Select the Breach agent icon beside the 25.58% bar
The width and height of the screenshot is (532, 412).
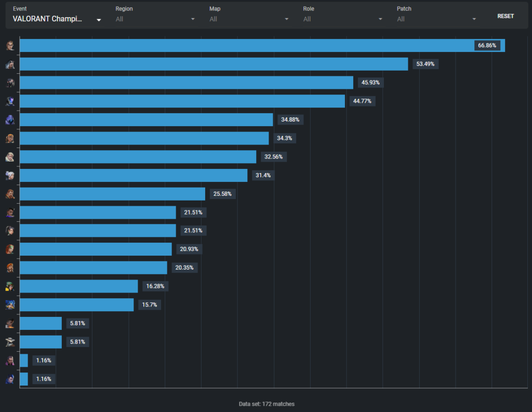click(x=10, y=194)
